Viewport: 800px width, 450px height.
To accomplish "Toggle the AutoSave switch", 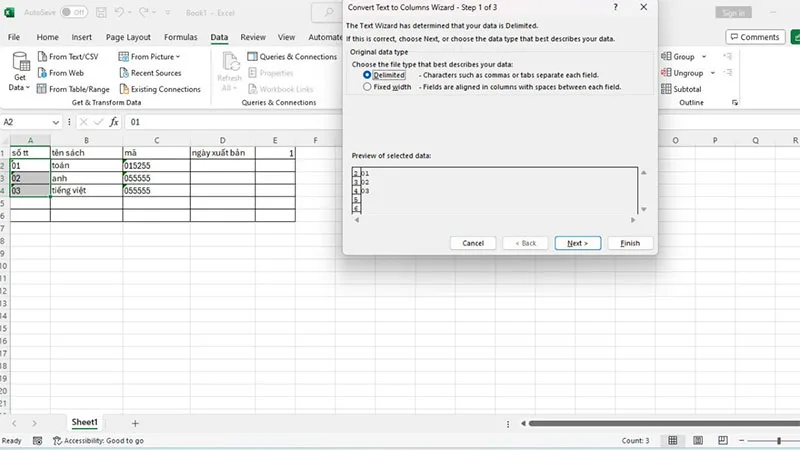I will pos(73,12).
